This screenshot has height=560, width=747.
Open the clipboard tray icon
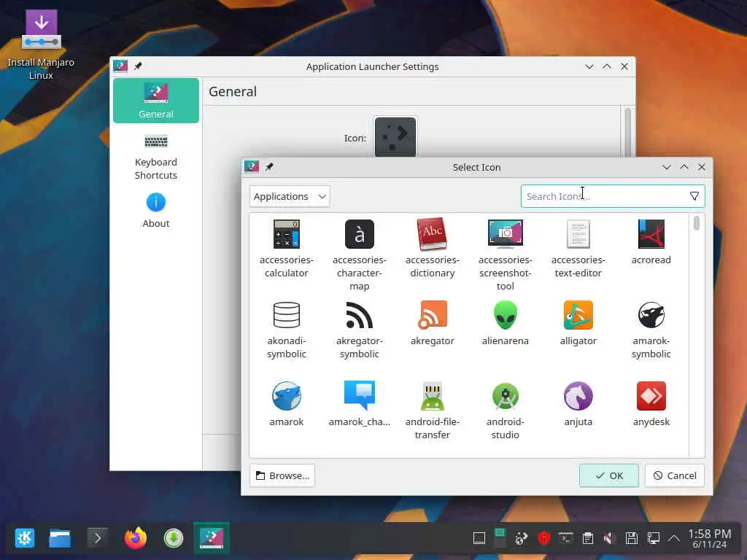(x=588, y=538)
